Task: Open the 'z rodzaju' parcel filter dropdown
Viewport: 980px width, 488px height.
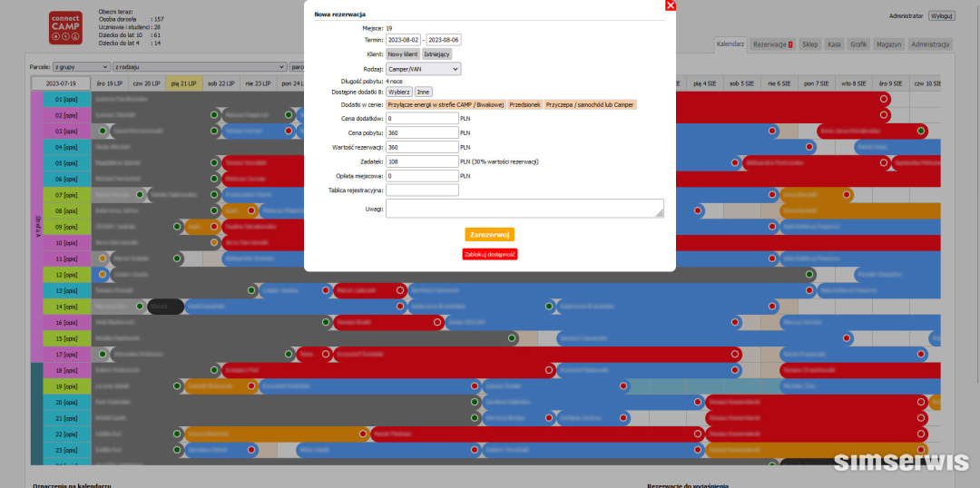Action: (x=200, y=67)
